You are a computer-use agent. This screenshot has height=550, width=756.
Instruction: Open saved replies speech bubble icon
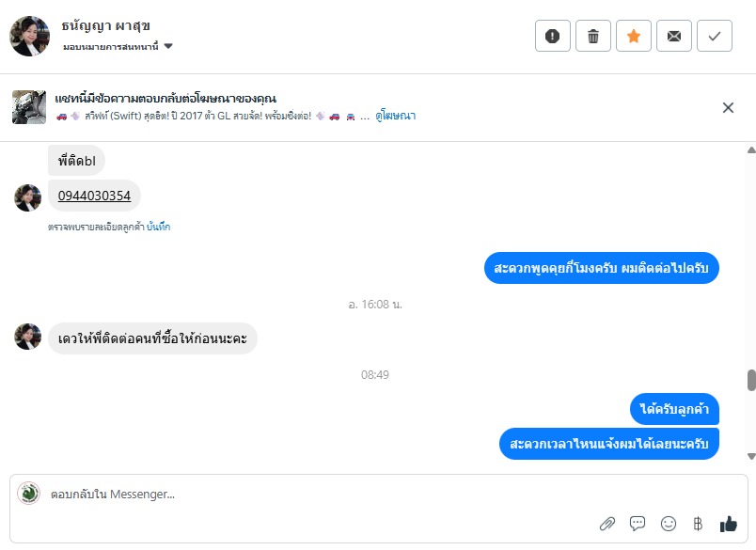tap(638, 524)
